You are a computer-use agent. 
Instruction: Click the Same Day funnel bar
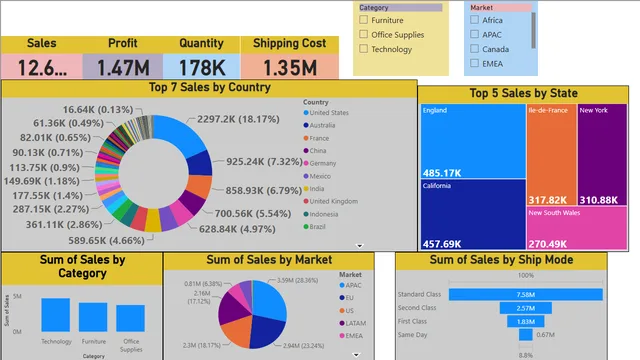coord(526,335)
